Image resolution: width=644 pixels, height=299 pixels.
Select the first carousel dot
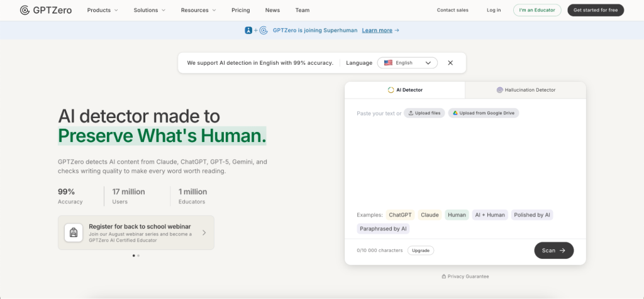134,256
